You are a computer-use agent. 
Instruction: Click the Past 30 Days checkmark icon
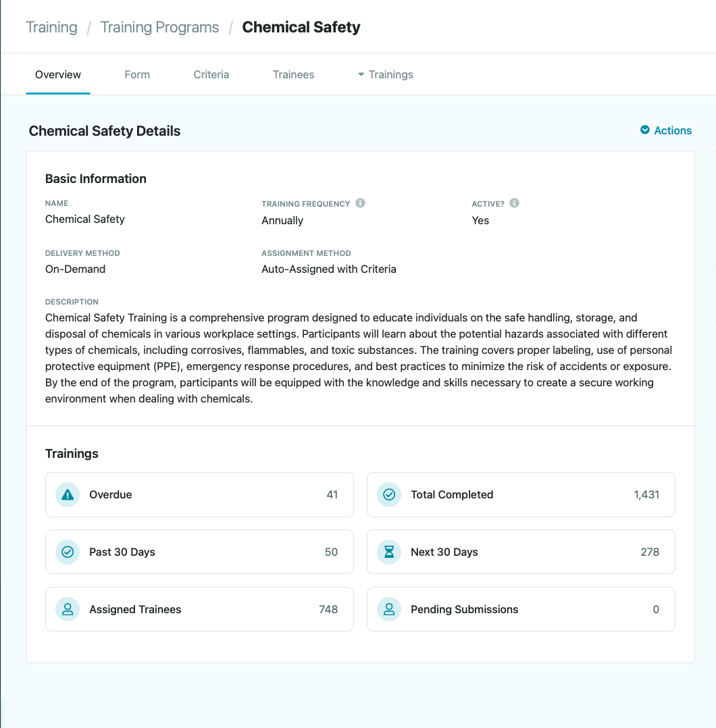tap(68, 552)
